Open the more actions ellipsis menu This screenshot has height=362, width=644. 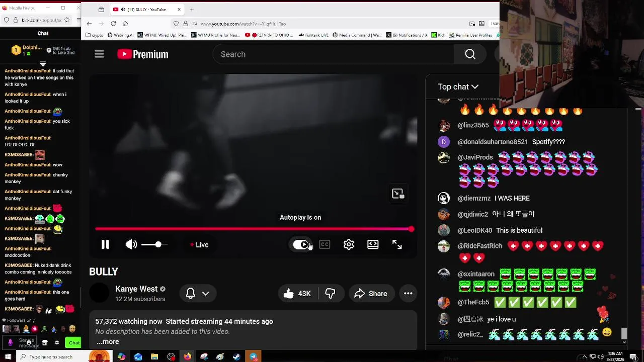click(408, 294)
